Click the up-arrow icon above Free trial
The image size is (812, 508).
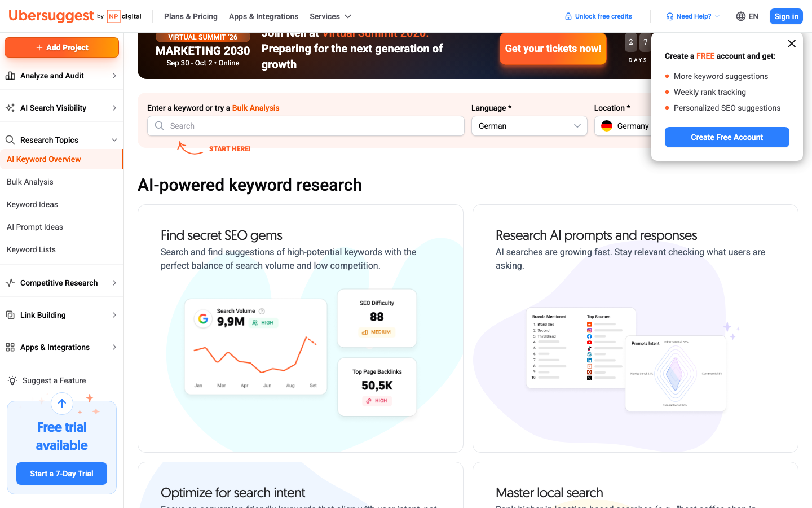pos(62,404)
